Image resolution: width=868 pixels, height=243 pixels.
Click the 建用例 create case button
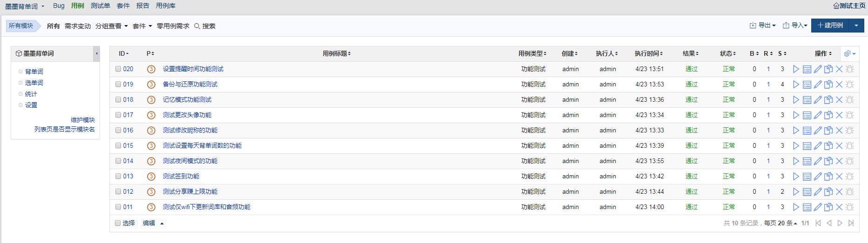(830, 26)
